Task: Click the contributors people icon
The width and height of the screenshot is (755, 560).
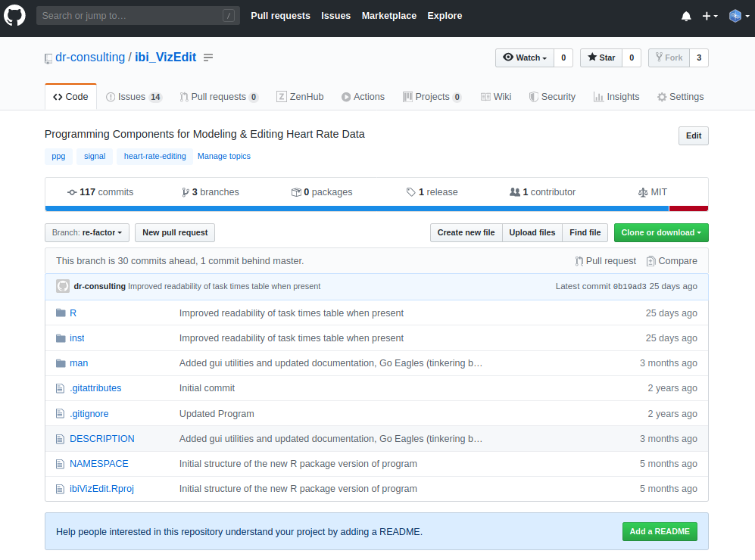Action: 515,192
